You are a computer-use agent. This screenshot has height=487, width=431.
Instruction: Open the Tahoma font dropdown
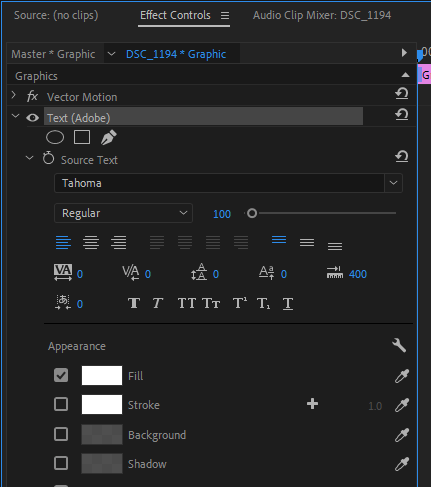coord(393,183)
